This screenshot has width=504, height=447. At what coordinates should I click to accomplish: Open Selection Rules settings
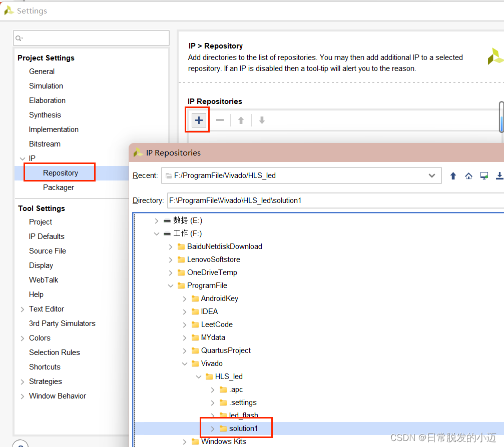coord(55,352)
